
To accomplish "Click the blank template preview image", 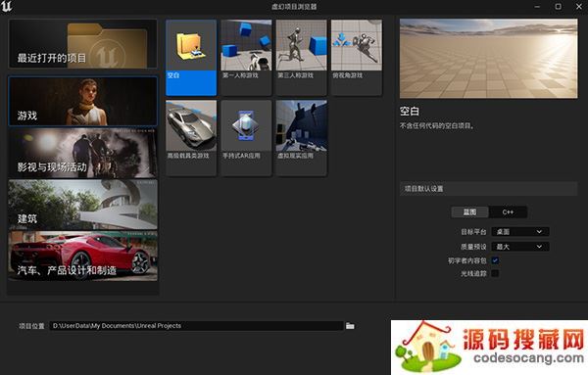I will 488,59.
